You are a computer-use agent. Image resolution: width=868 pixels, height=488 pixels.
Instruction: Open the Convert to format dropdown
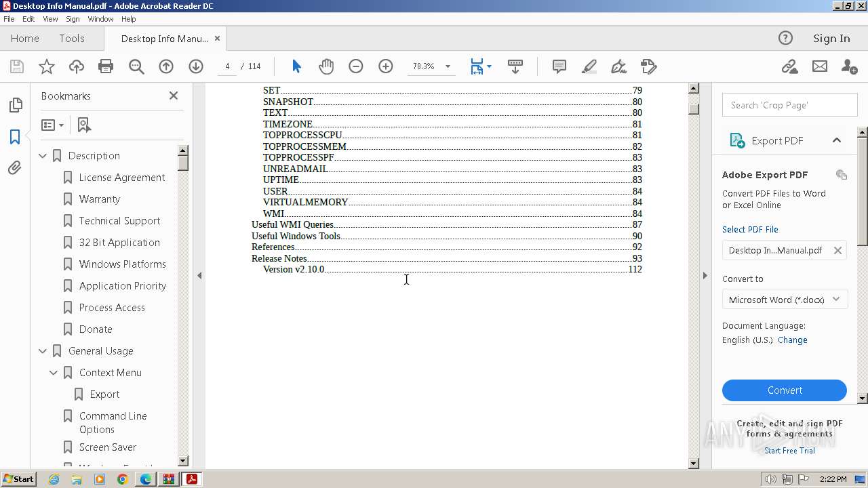(x=785, y=300)
